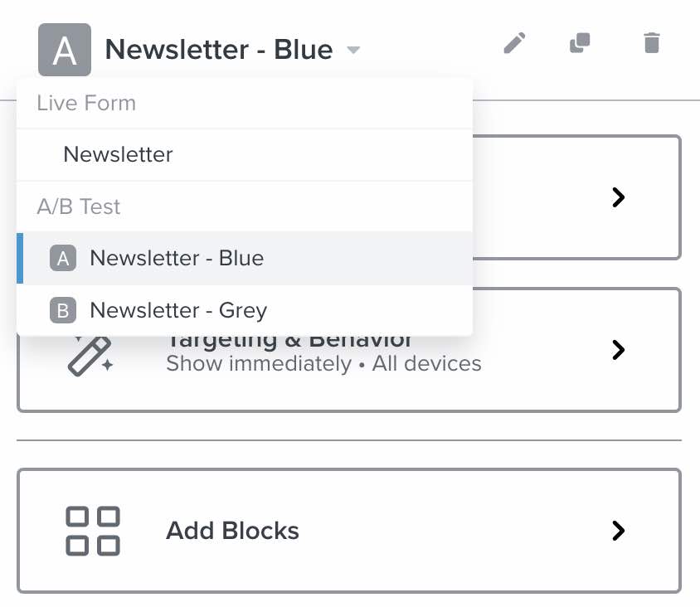
Task: Click the A/B Test section label
Action: (78, 206)
